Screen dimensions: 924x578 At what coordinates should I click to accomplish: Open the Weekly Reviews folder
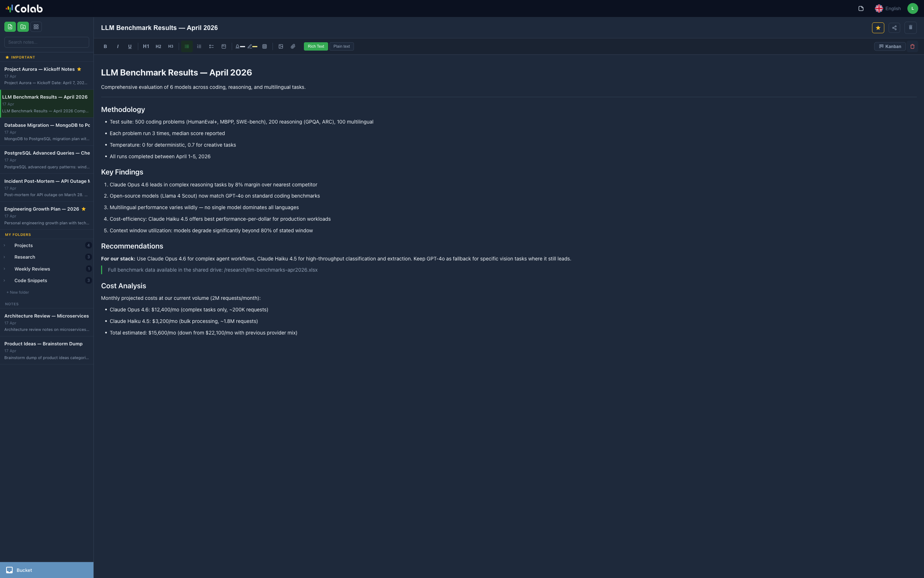click(x=47, y=269)
